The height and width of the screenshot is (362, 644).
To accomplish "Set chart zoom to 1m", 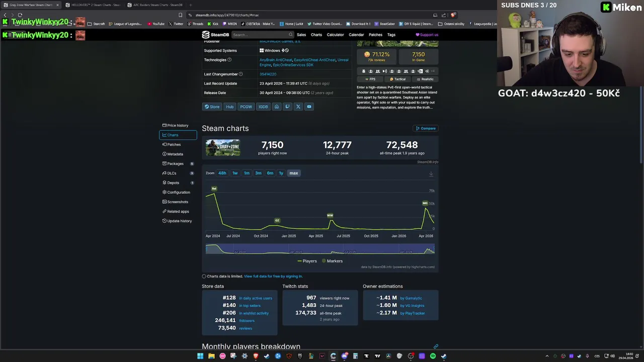I will tap(247, 173).
